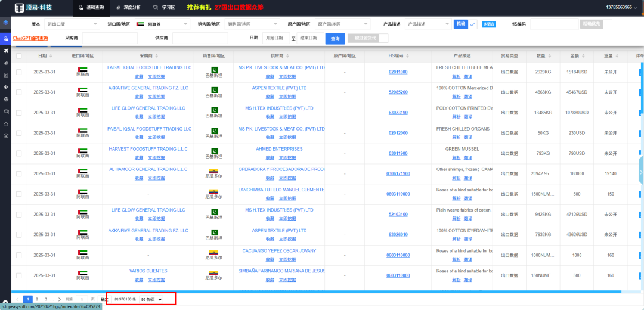Go to page 3 in pagination

point(45,300)
